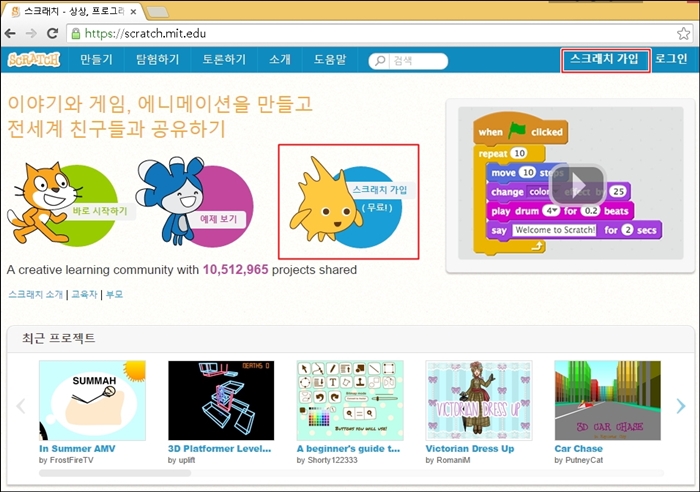Open the Victorian Dress Up thumbnail
The width and height of the screenshot is (700, 492).
479,400
